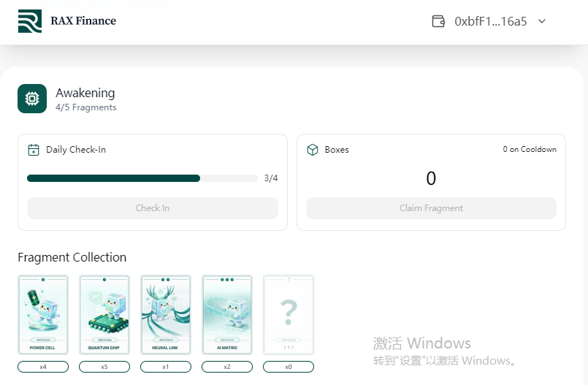This screenshot has width=588, height=385.
Task: Click the x4 count under Power Cell
Action: tap(43, 367)
